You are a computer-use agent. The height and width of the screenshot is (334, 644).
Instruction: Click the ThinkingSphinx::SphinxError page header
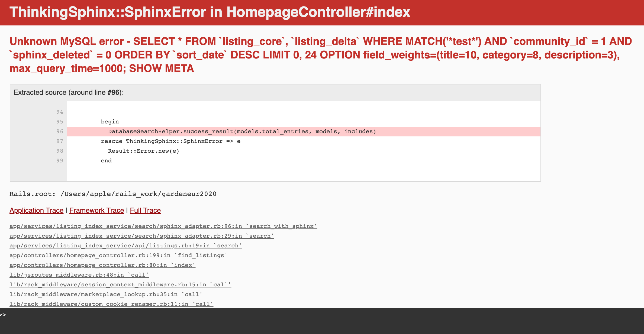coord(210,12)
